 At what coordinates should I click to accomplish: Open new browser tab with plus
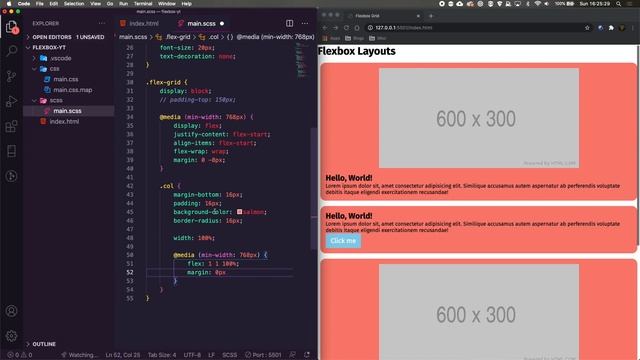point(431,16)
